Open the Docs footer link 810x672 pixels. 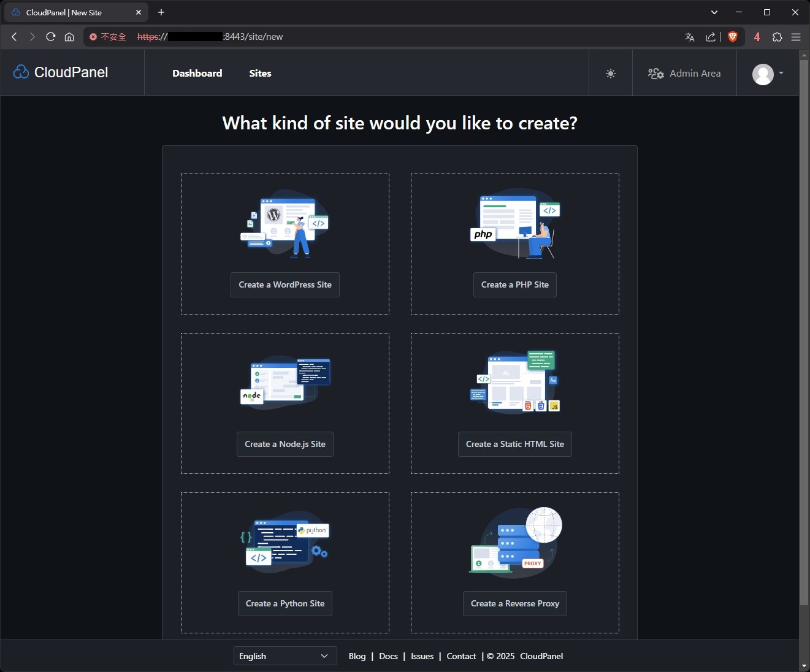(388, 656)
